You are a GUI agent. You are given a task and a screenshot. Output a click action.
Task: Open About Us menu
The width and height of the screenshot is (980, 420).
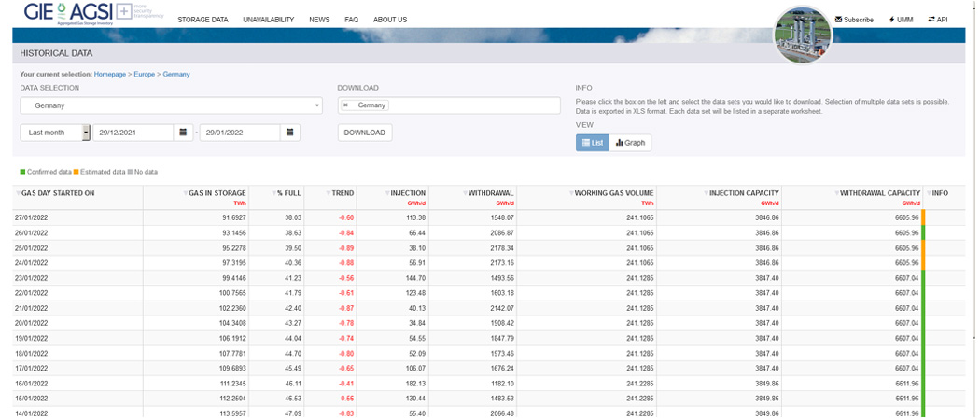(x=390, y=20)
